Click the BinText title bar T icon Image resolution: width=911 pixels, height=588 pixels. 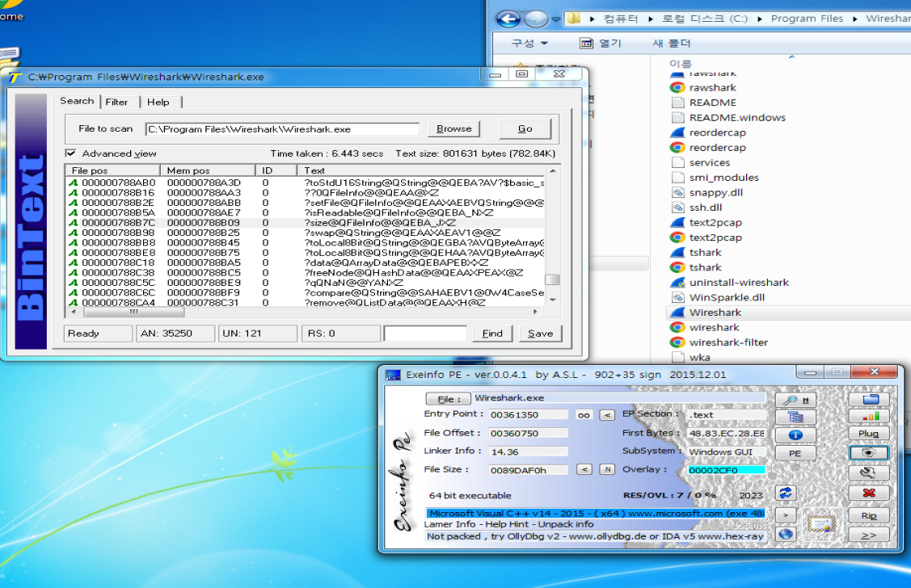pyautogui.click(x=15, y=78)
